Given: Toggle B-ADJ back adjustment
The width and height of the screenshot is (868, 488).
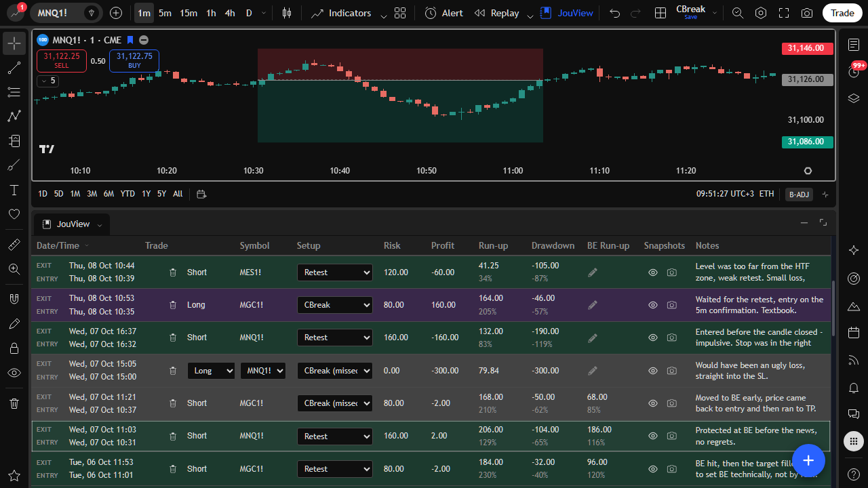Looking at the screenshot, I should (799, 195).
